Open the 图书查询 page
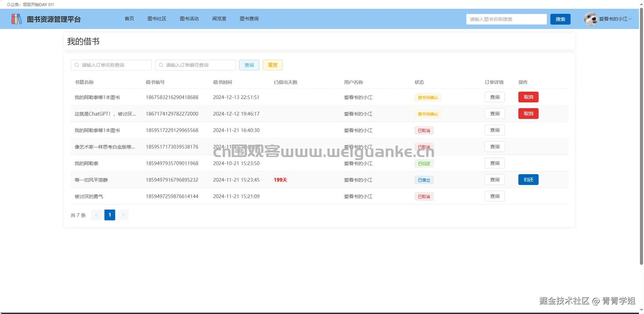Image resolution: width=644 pixels, height=314 pixels. 249,19
